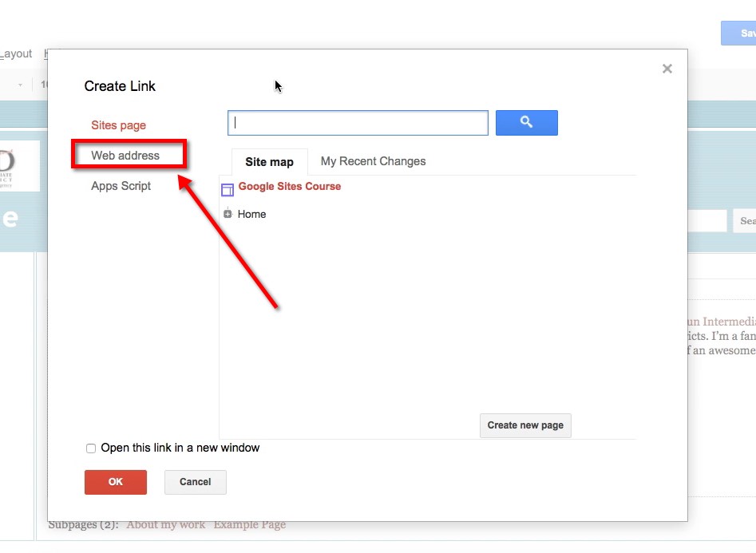Enable Open this link in a new window
This screenshot has width=756, height=553.
pos(90,448)
